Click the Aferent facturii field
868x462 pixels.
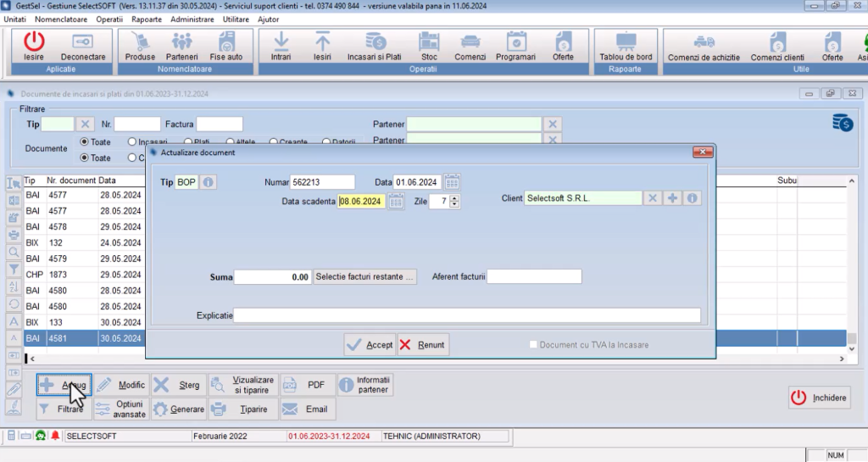point(534,276)
